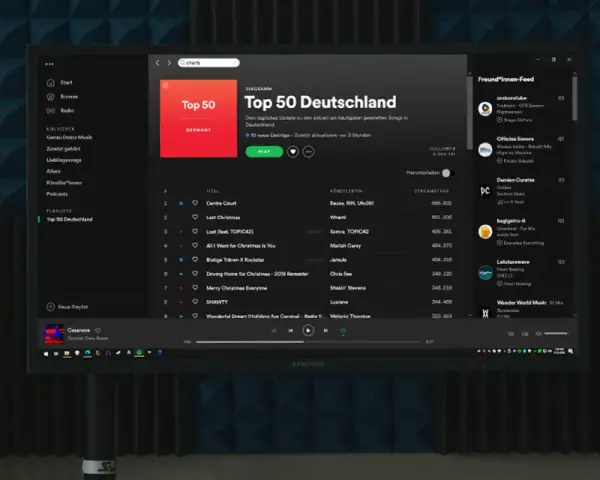Open the Browse label in sidebar

(x=69, y=97)
